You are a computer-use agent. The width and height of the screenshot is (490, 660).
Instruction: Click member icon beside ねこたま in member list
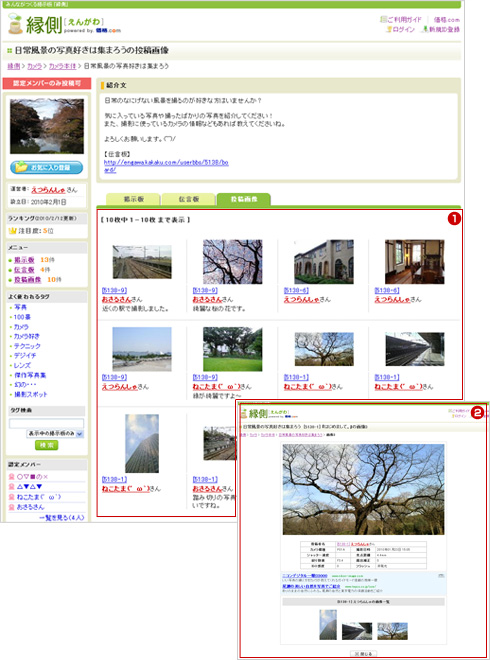pos(11,497)
